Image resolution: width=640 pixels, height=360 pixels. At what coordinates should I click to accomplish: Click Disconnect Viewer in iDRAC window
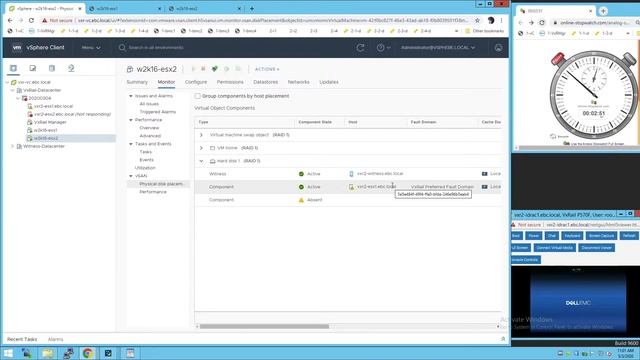tap(596, 248)
